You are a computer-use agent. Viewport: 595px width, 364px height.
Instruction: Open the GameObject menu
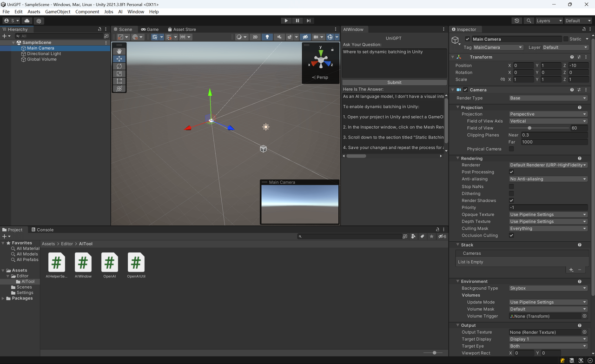(x=58, y=12)
